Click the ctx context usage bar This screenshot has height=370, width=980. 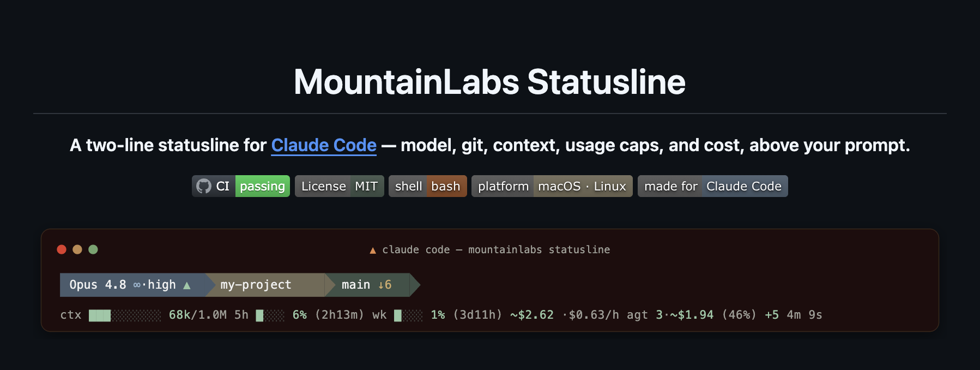click(125, 315)
